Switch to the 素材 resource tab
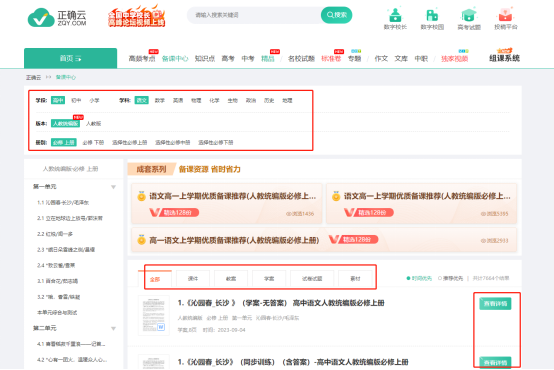554x370 pixels. [355, 278]
